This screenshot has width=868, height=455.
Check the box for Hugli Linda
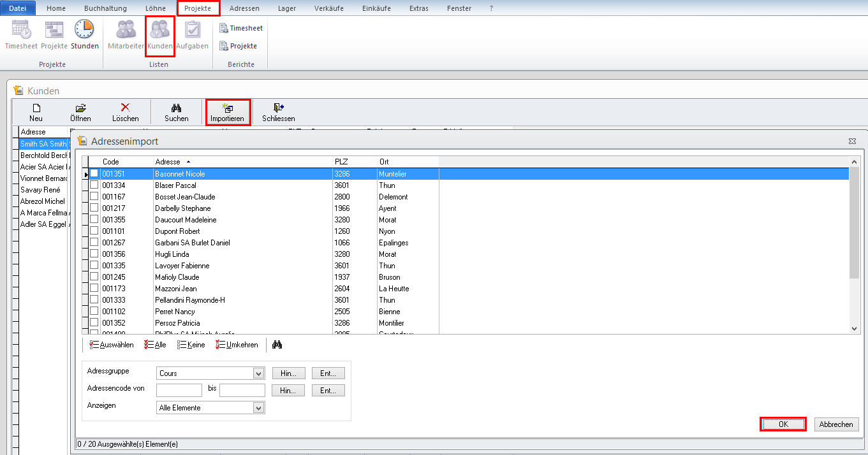94,254
